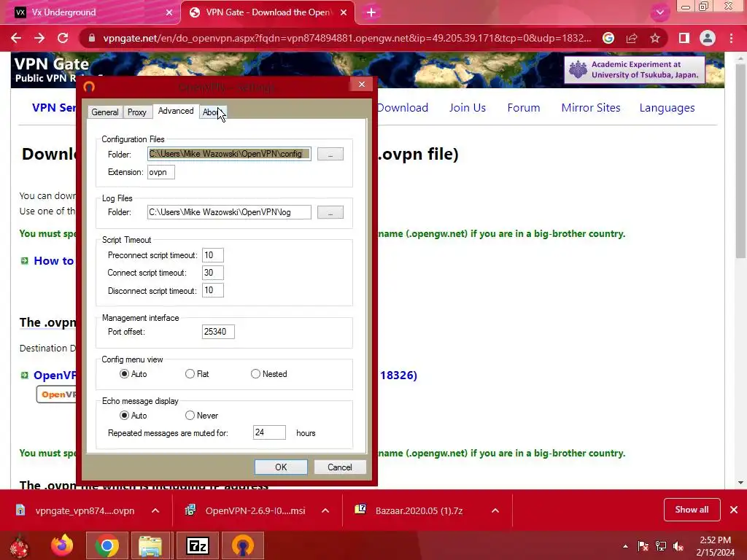This screenshot has height=560, width=747.
Task: Open File Explorer from taskbar
Action: 150,545
